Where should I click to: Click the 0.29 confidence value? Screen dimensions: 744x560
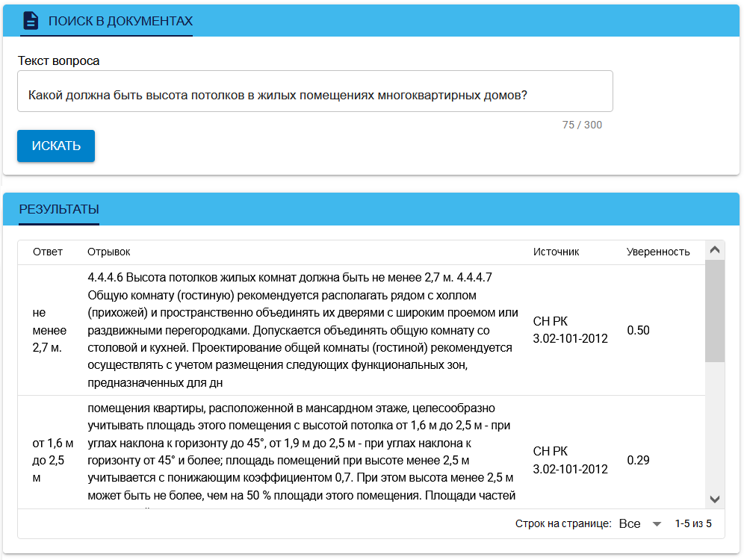tap(638, 460)
